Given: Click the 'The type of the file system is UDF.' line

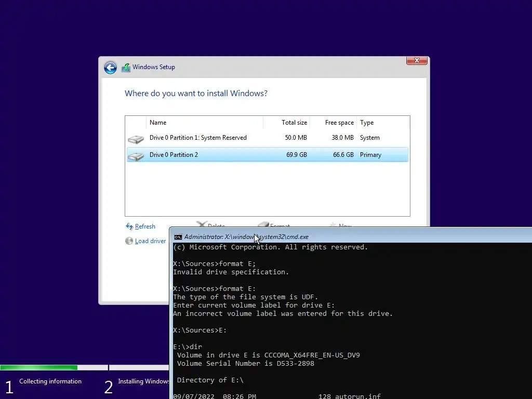Looking at the screenshot, I should [246, 297].
